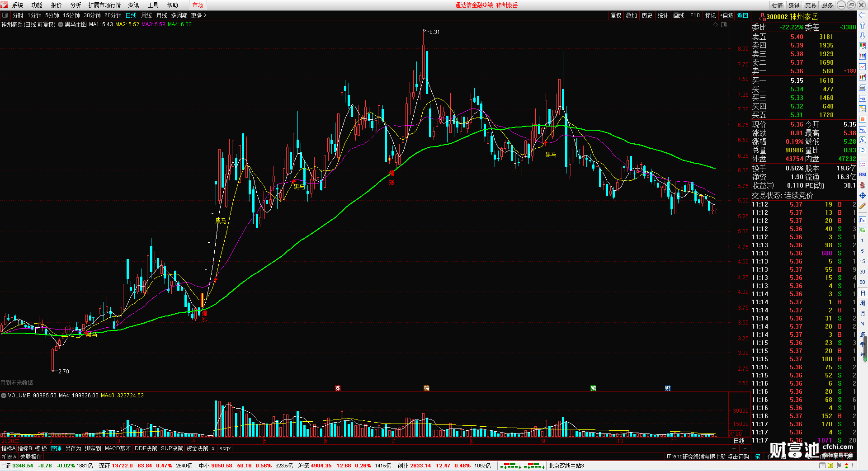Click the MACD基本 indicator button
This screenshot has height=471, width=868.
point(118,448)
